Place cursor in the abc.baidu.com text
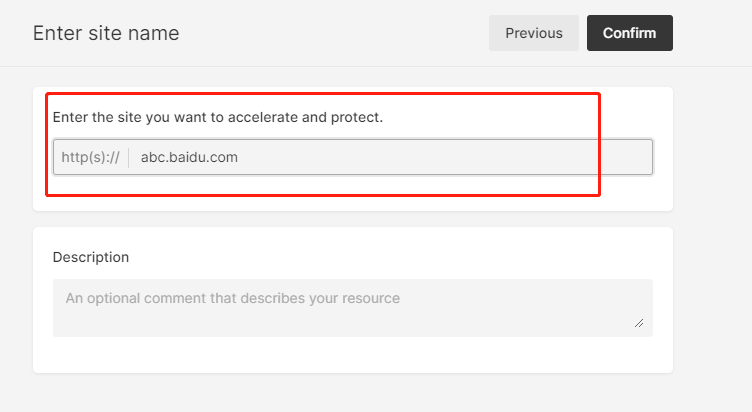This screenshot has height=412, width=752. coord(189,157)
